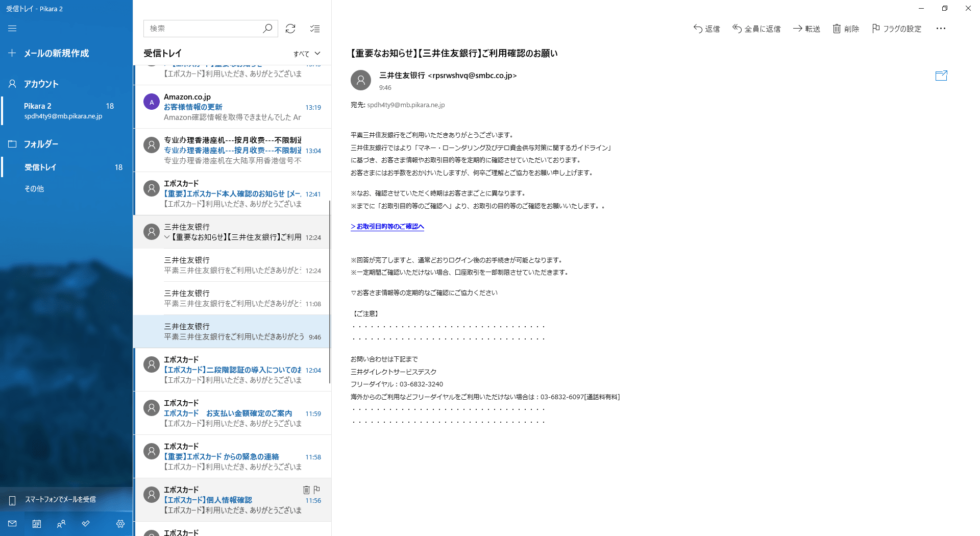Screen dimensions: 980x536
Task: Select the Pikara 2 account
Action: 66,111
